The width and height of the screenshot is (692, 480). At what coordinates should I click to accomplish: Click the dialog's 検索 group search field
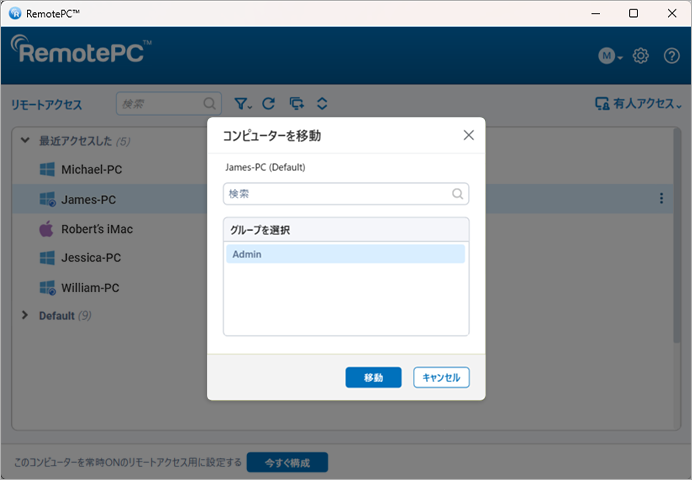point(346,194)
